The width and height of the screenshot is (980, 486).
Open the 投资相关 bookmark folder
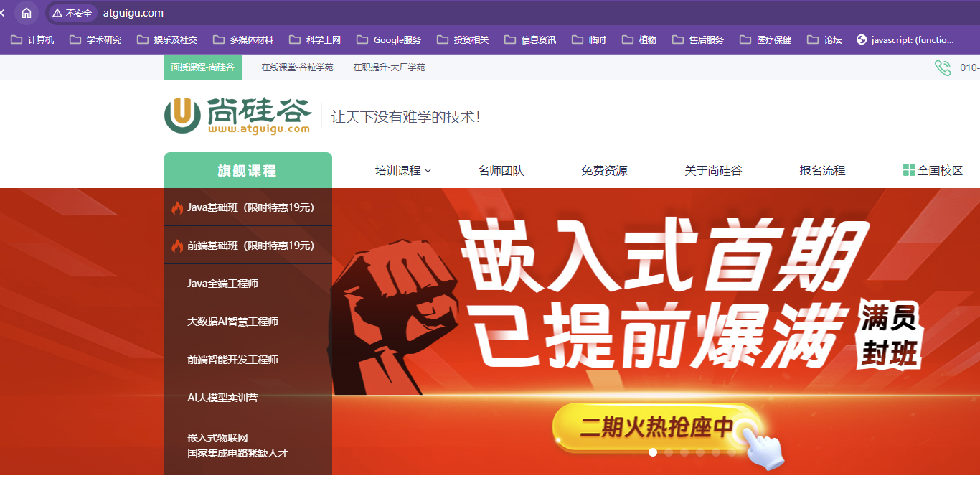(462, 40)
